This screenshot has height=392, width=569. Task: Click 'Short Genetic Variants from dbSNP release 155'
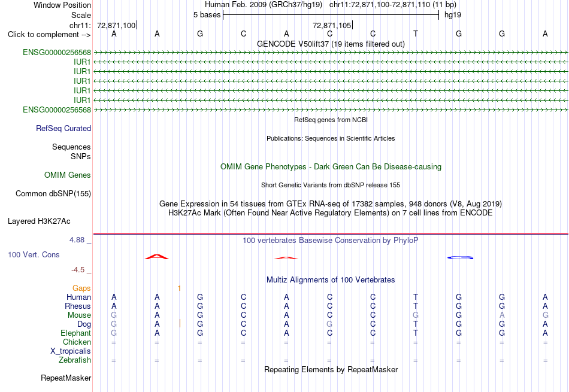(331, 185)
